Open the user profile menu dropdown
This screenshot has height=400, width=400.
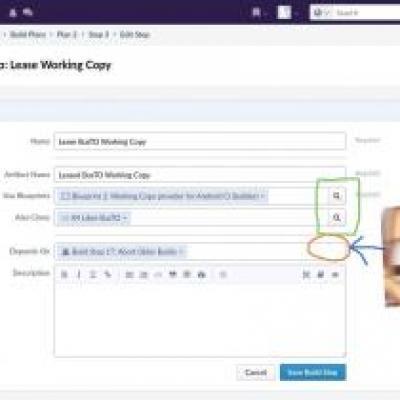tap(287, 13)
